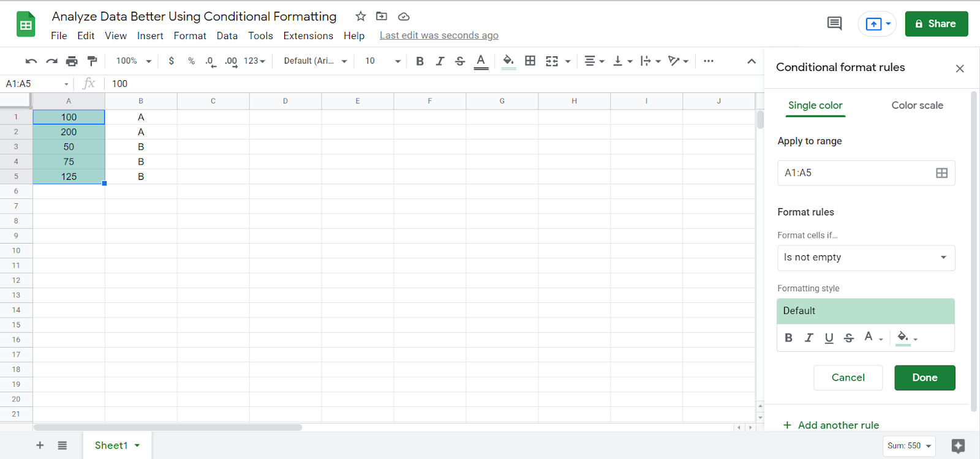The image size is (980, 459).
Task: Open vertical align dropdown
Action: [x=622, y=61]
